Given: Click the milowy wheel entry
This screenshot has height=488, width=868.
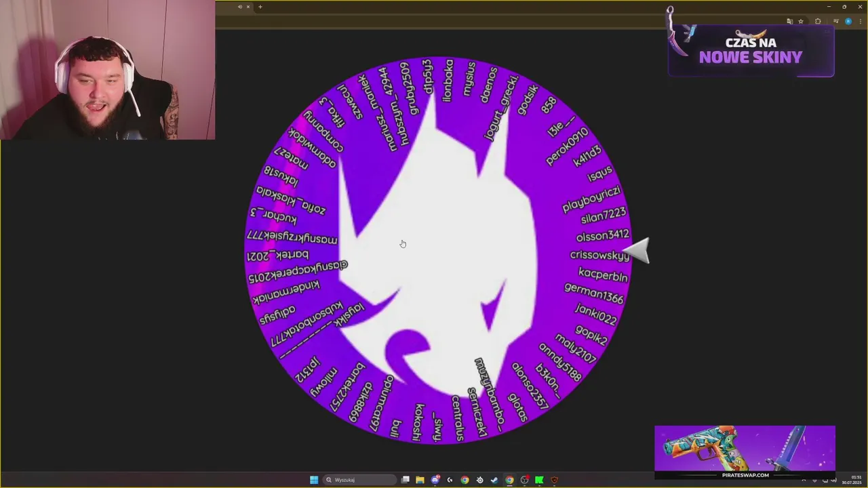Looking at the screenshot, I should tap(323, 382).
